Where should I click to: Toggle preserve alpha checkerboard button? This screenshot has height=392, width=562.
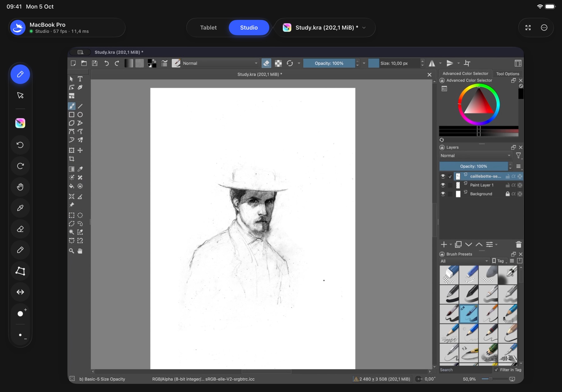tap(278, 63)
